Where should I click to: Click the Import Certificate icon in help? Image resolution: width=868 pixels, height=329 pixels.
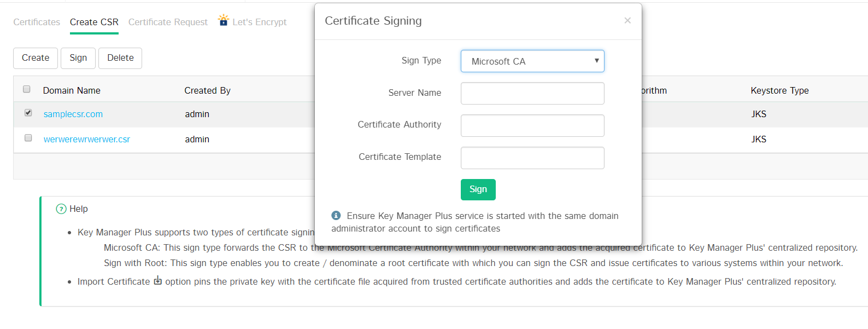158,281
